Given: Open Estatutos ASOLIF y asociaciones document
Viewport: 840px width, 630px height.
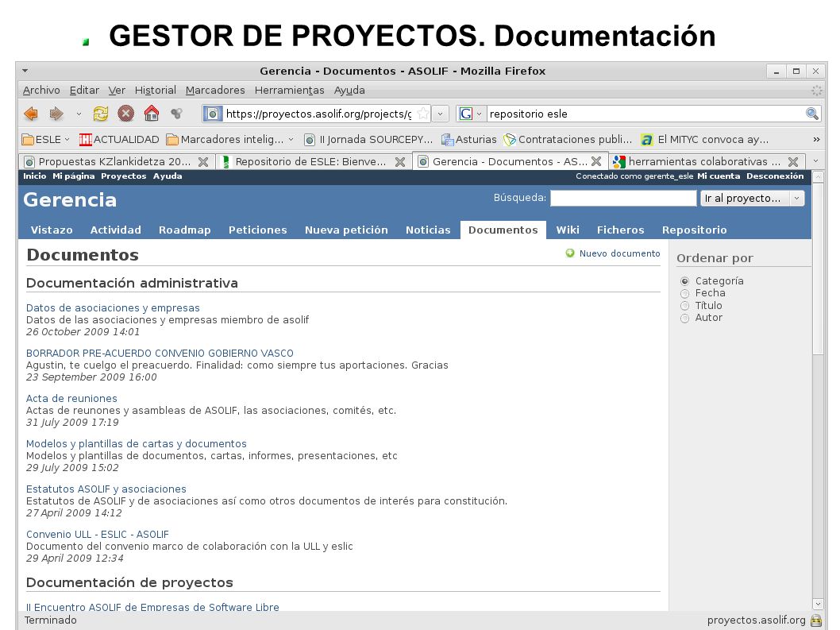Looking at the screenshot, I should tap(106, 489).
